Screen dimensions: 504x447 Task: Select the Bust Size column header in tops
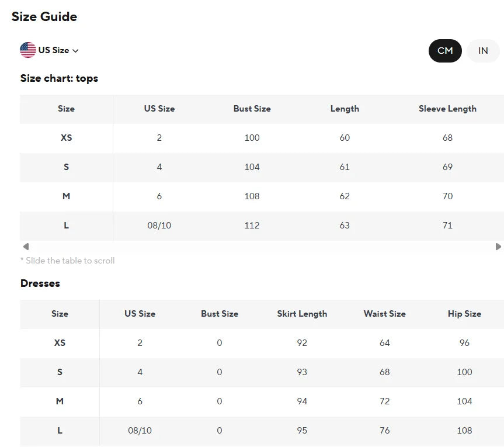pos(252,109)
